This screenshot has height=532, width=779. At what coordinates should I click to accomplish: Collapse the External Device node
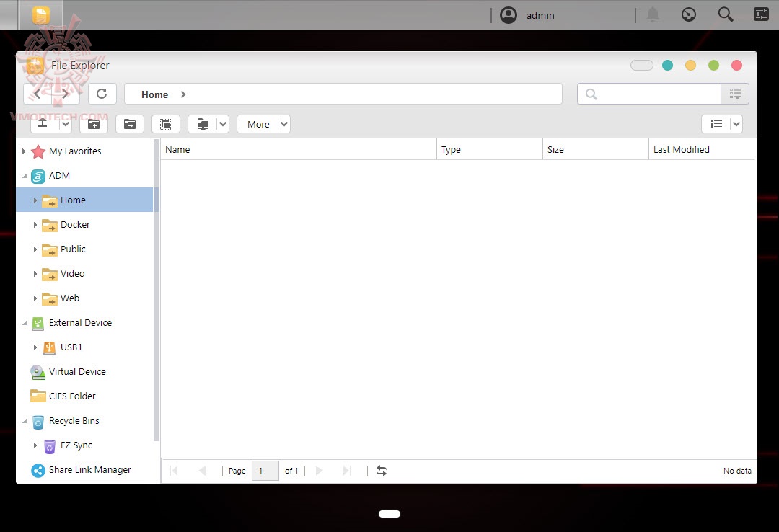24,323
